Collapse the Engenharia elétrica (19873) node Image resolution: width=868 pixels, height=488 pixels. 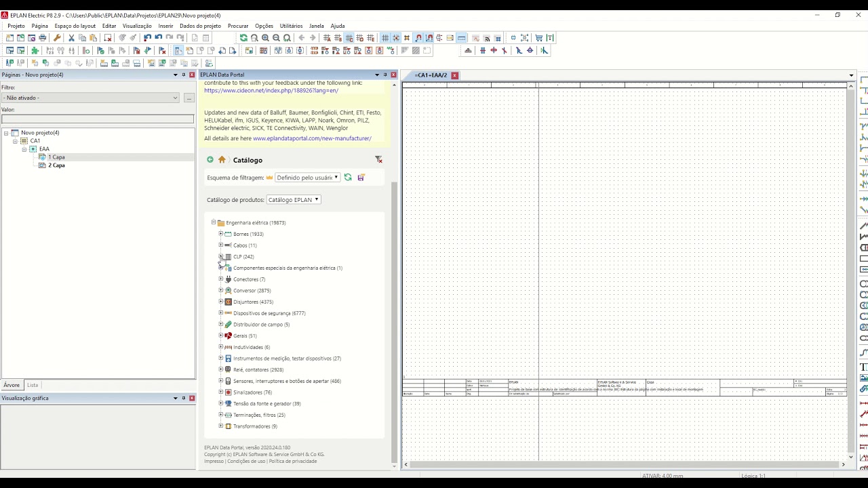(x=213, y=222)
